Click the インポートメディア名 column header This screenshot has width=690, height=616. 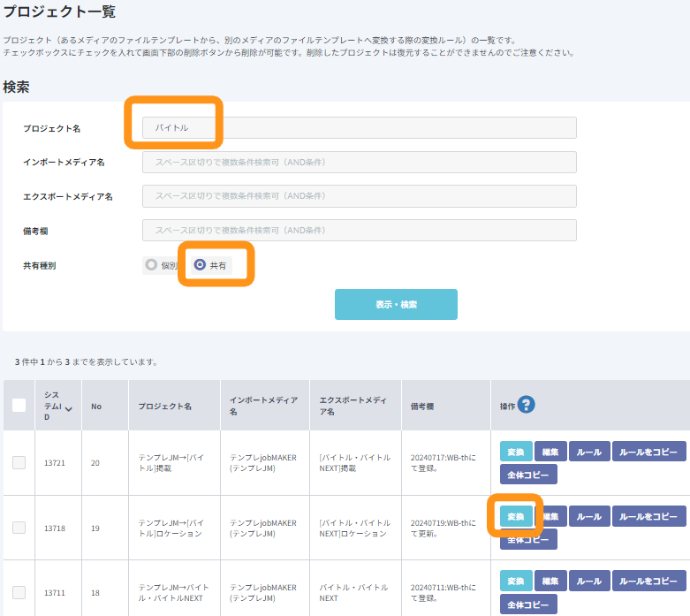point(263,406)
